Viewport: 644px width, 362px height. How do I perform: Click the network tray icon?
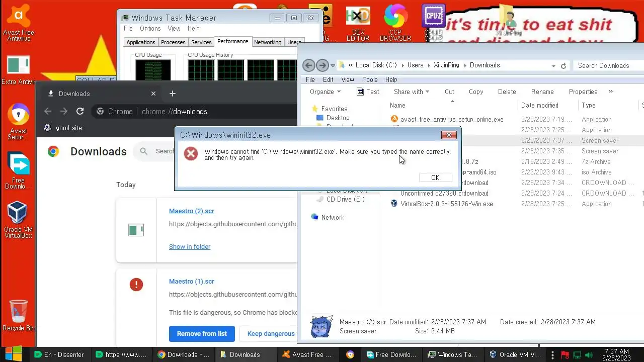tap(578, 355)
